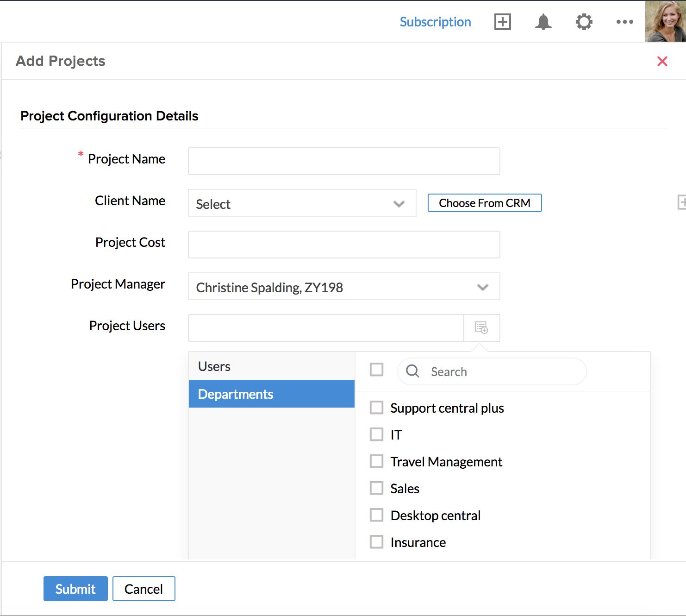Open the user profile photo

coord(665,21)
